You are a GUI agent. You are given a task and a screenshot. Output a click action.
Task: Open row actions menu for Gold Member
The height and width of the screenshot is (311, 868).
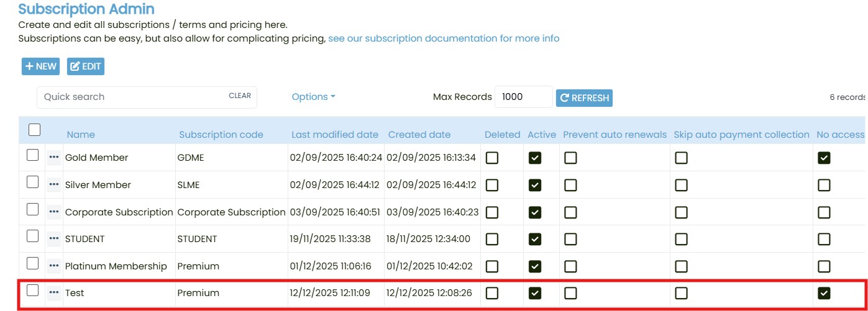coord(54,158)
